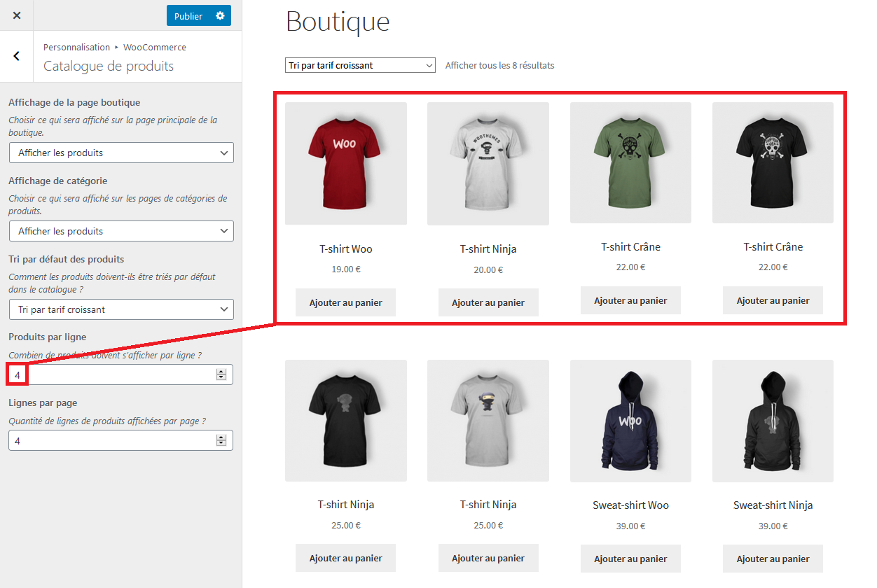Open the T-shirt Woo product title link
Screen dimensions: 877x588
pyautogui.click(x=346, y=249)
